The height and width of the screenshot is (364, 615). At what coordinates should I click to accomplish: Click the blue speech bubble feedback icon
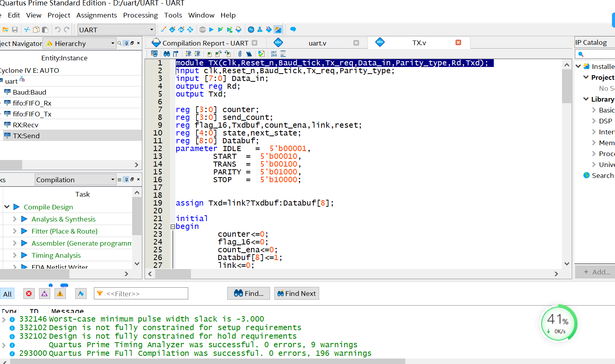(x=293, y=30)
